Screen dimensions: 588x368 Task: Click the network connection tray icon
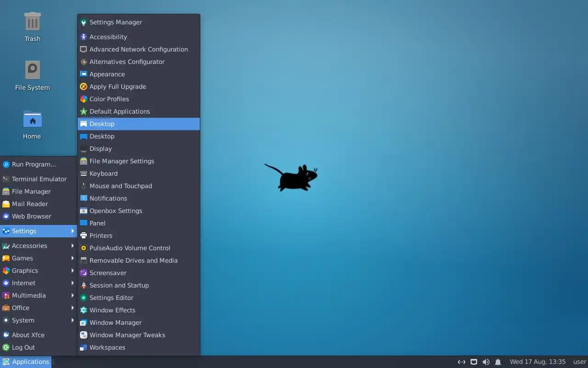(x=462, y=362)
